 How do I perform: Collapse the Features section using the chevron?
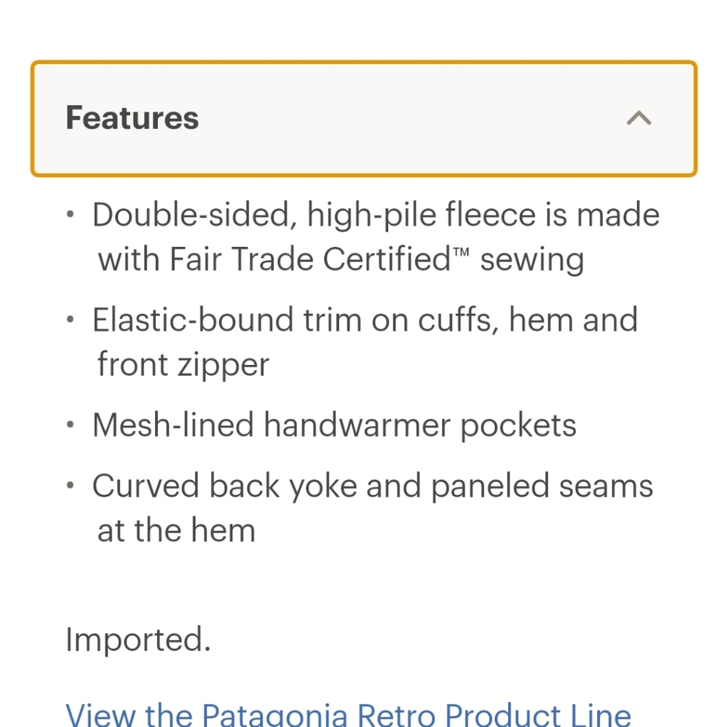point(639,118)
